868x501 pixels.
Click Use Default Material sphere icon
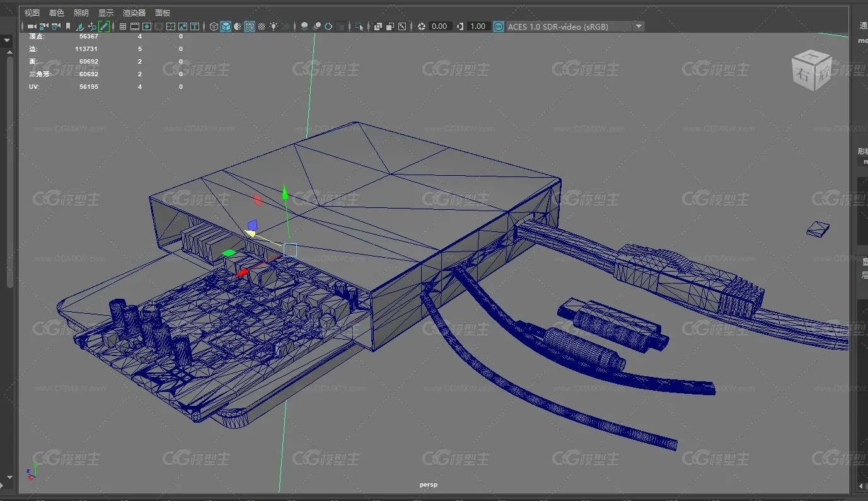(x=237, y=26)
